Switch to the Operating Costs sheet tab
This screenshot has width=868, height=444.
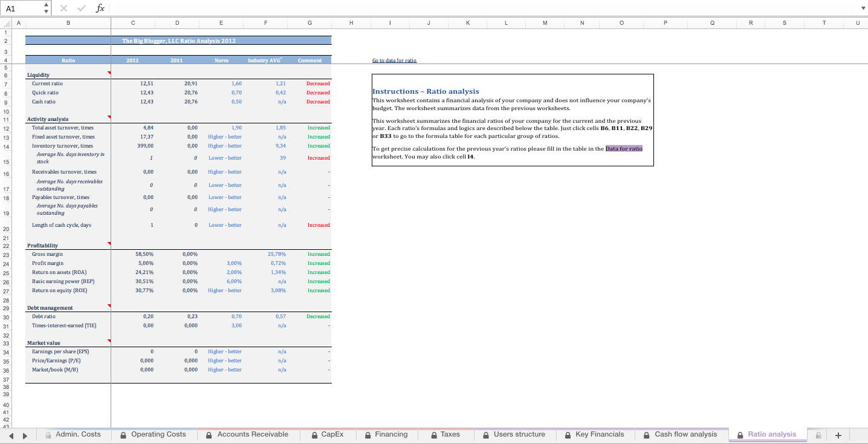point(154,434)
